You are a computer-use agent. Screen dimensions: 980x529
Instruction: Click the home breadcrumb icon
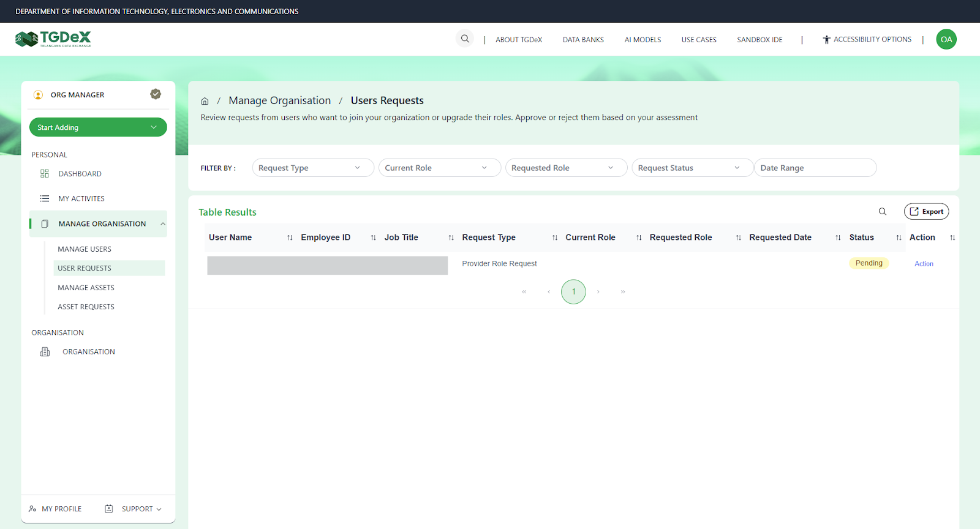coord(205,101)
